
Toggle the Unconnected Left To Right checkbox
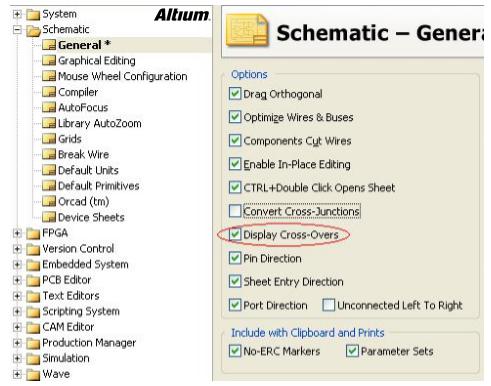click(328, 305)
